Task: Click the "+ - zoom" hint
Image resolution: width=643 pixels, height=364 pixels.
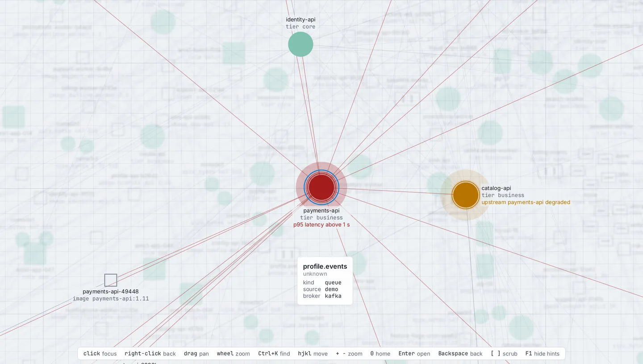Action: (349, 354)
